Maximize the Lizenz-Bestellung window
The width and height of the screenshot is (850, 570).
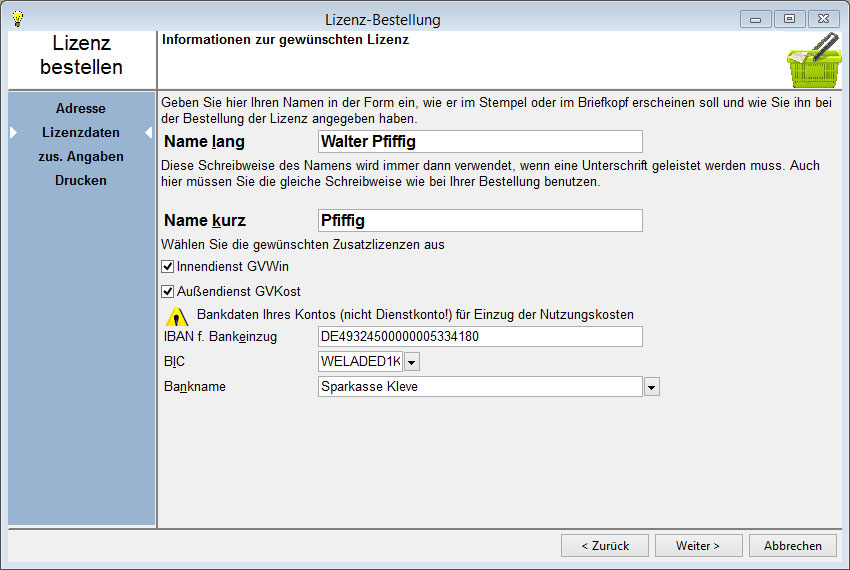click(789, 19)
